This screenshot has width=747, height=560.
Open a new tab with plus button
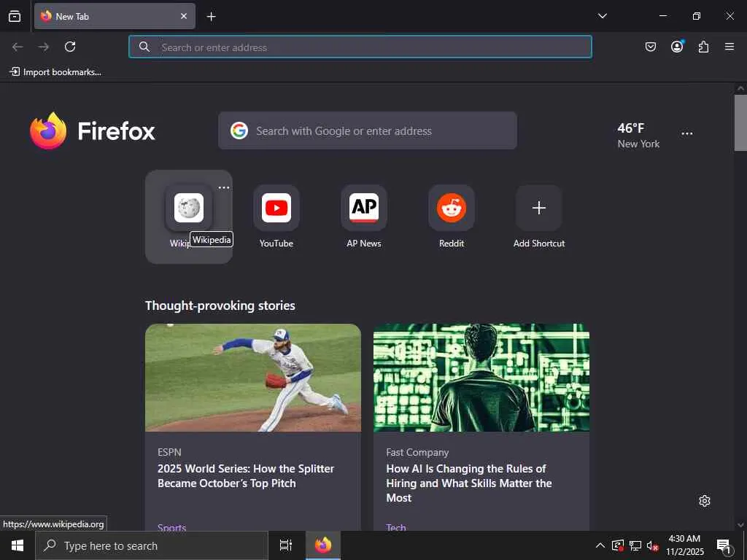coord(211,17)
